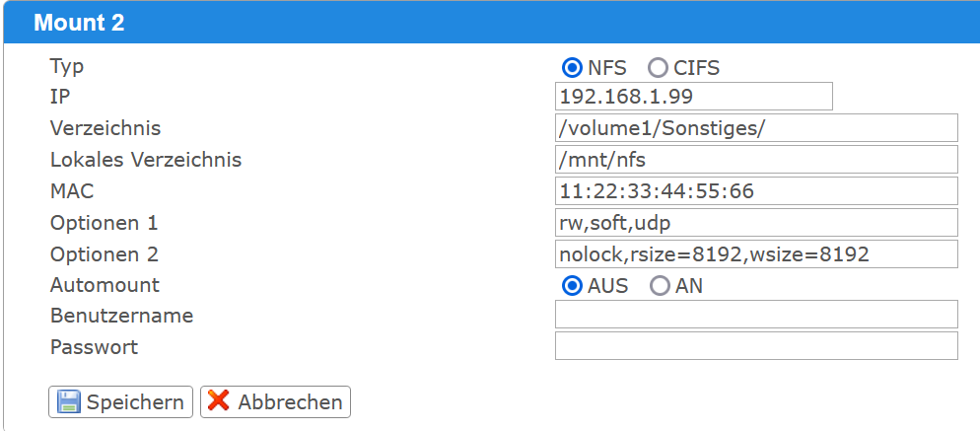The height and width of the screenshot is (431, 980).
Task: Click the Typ row label
Action: tap(67, 66)
